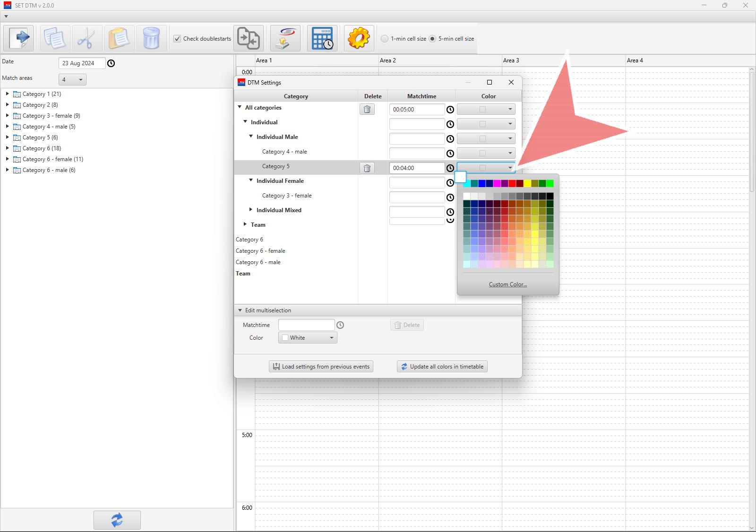
Task: Pick the red swatch in color palette
Action: coord(512,183)
